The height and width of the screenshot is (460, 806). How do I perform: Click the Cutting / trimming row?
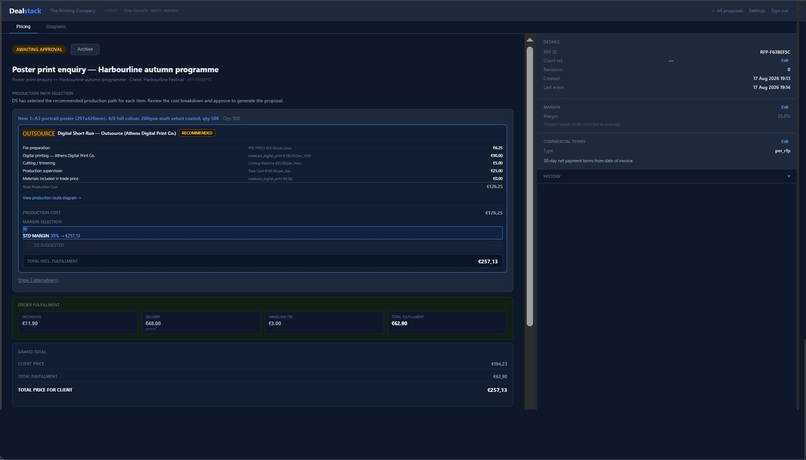pyautogui.click(x=263, y=163)
